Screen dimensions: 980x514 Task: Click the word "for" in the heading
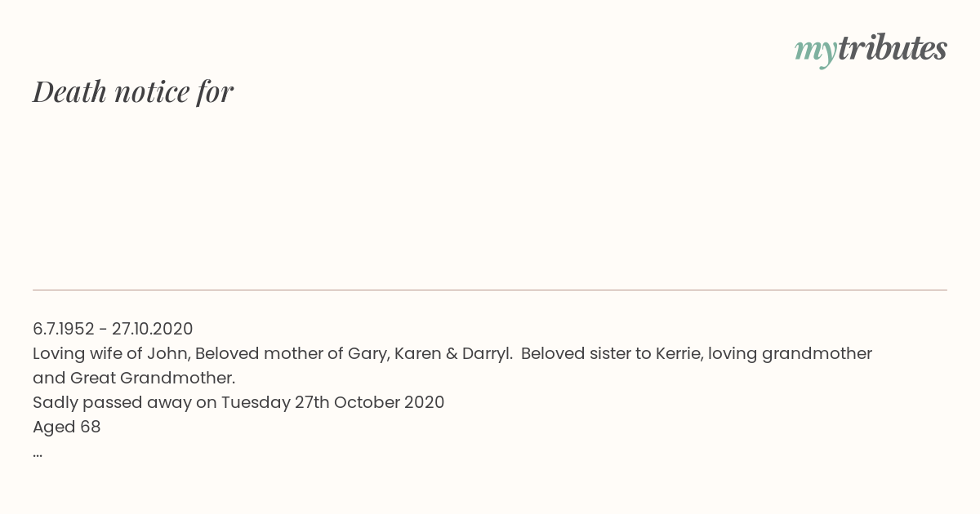coord(215,92)
